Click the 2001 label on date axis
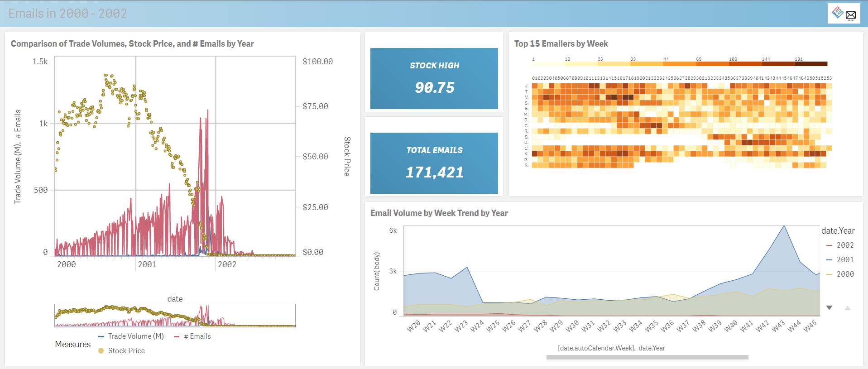 (147, 264)
